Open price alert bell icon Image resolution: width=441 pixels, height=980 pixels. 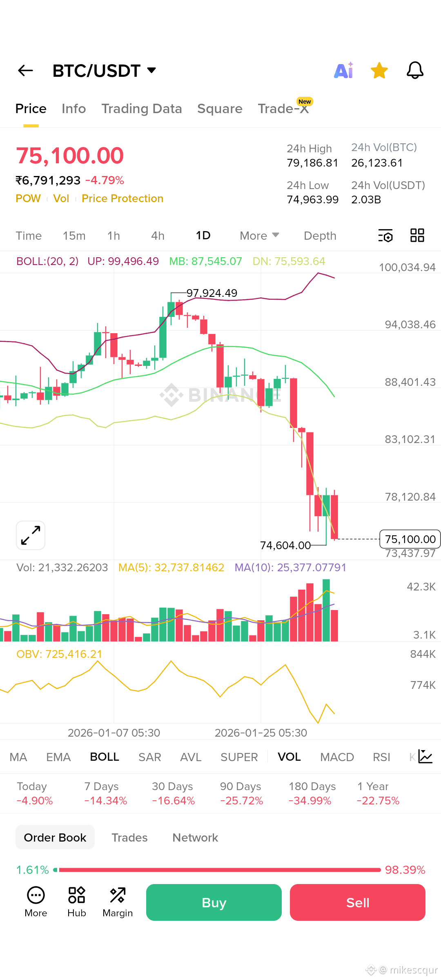pyautogui.click(x=415, y=70)
